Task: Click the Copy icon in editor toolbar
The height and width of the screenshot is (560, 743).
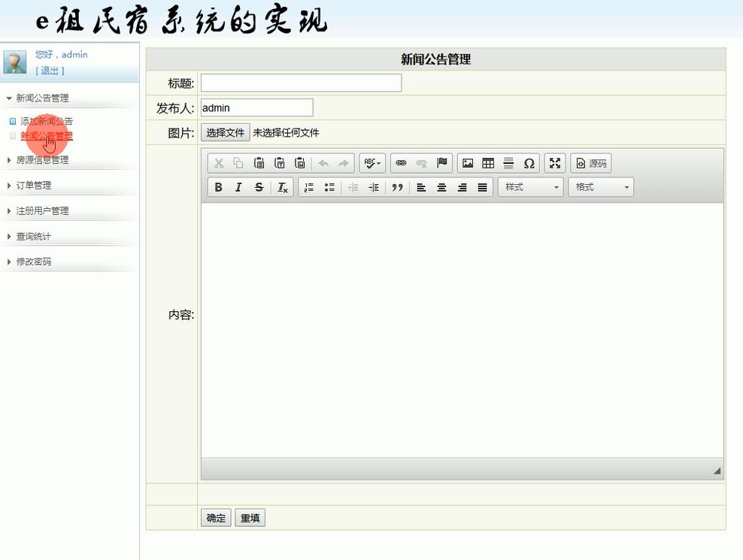Action: click(238, 163)
